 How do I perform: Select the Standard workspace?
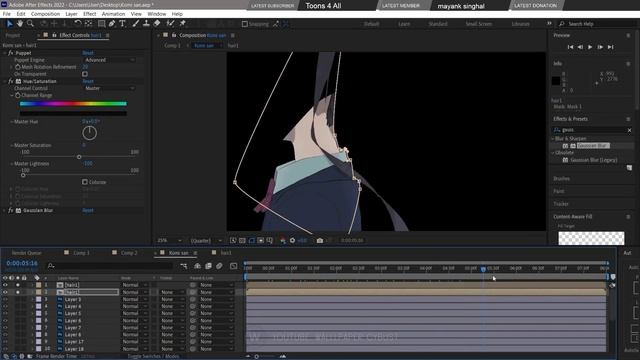438,24
